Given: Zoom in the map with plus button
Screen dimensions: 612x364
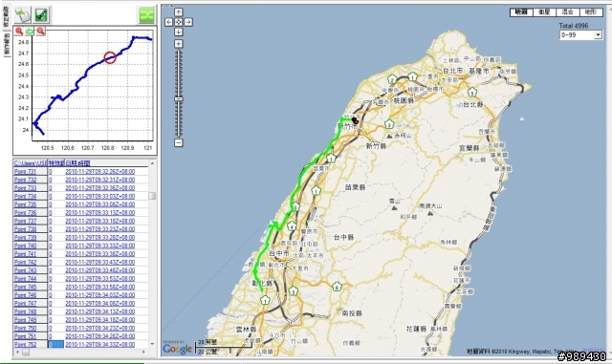Looking at the screenshot, I should tap(179, 44).
